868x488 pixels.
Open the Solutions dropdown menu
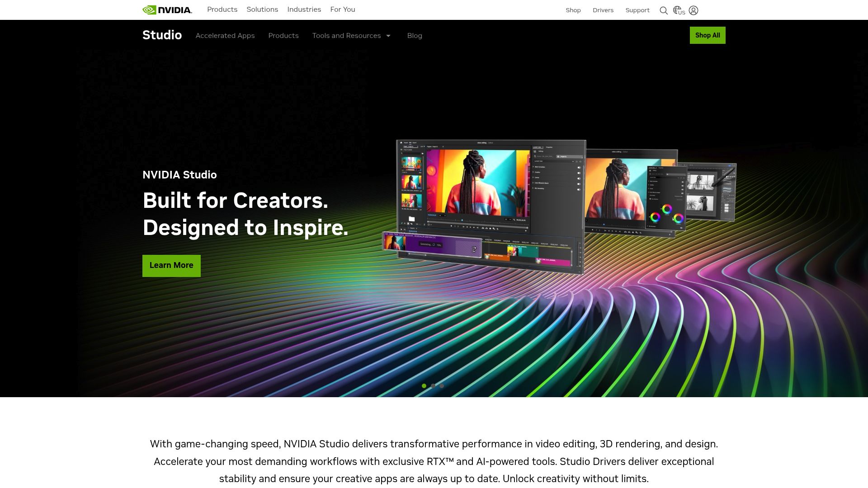pos(262,9)
